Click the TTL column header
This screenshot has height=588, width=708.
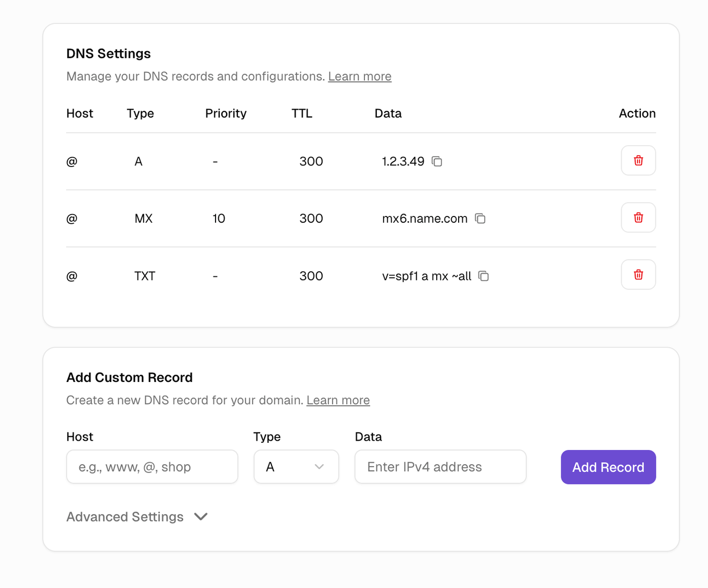tap(301, 113)
